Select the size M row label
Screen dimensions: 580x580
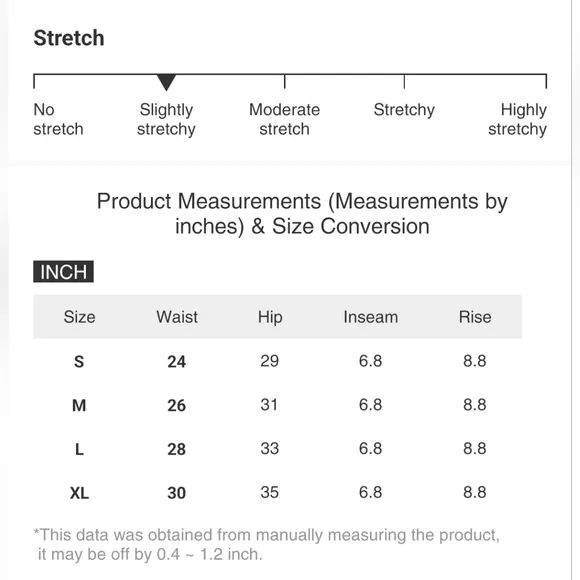(x=79, y=405)
